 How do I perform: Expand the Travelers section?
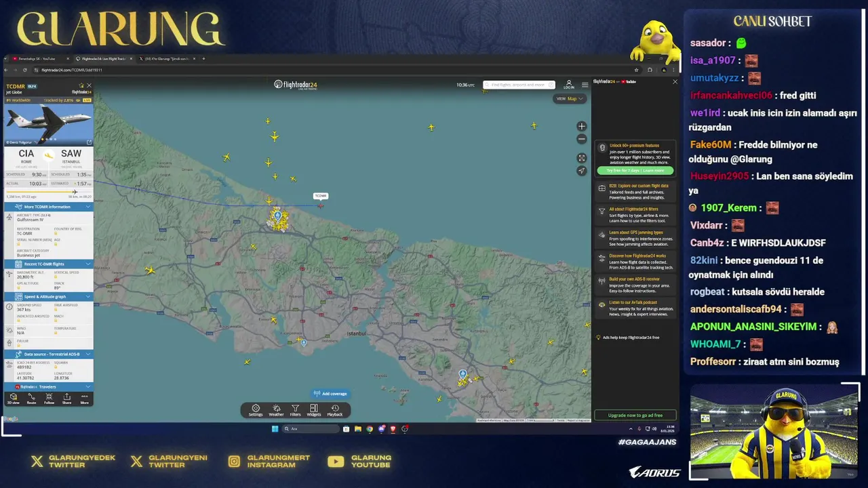tap(49, 386)
